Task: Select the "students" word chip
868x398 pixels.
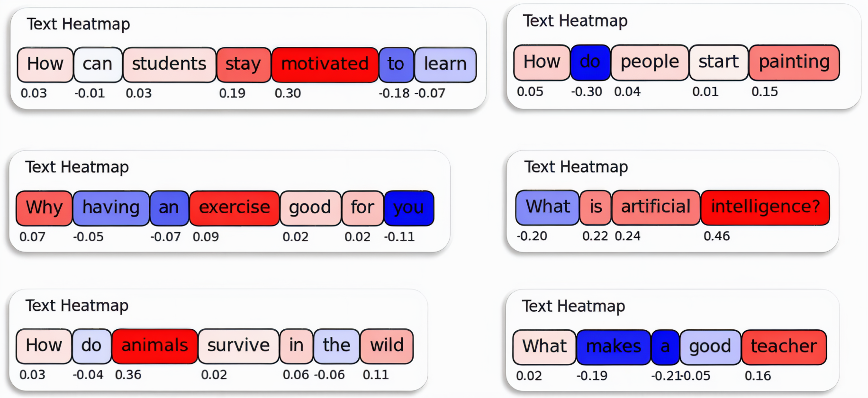Action: click(x=169, y=64)
